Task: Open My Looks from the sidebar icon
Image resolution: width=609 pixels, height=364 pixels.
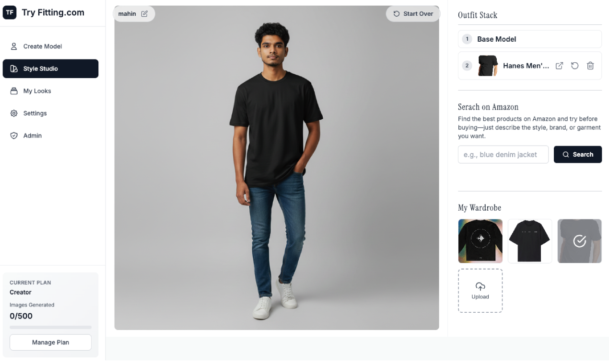Action: pos(14,91)
